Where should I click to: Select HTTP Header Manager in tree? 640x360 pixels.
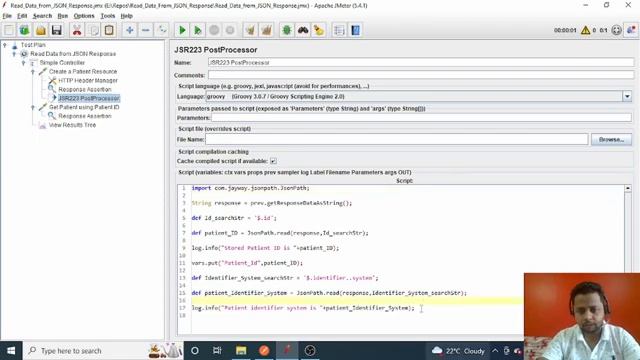pos(88,80)
